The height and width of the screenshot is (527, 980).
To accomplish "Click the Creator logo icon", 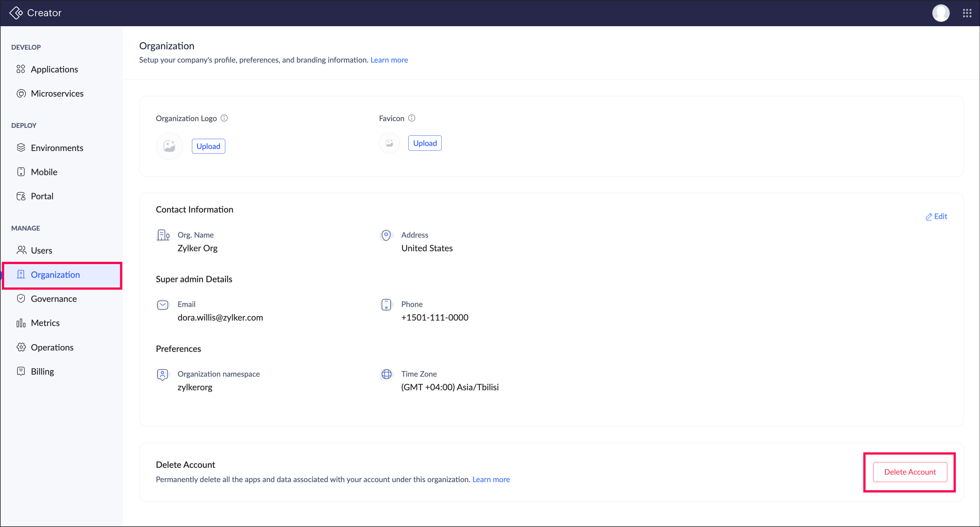I will click(x=16, y=13).
